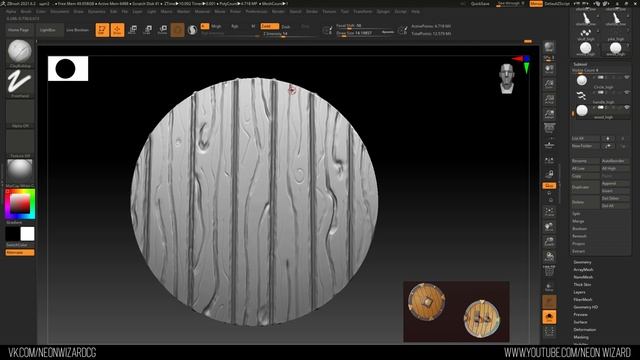
Task: Expand the Layers section
Action: (580, 292)
